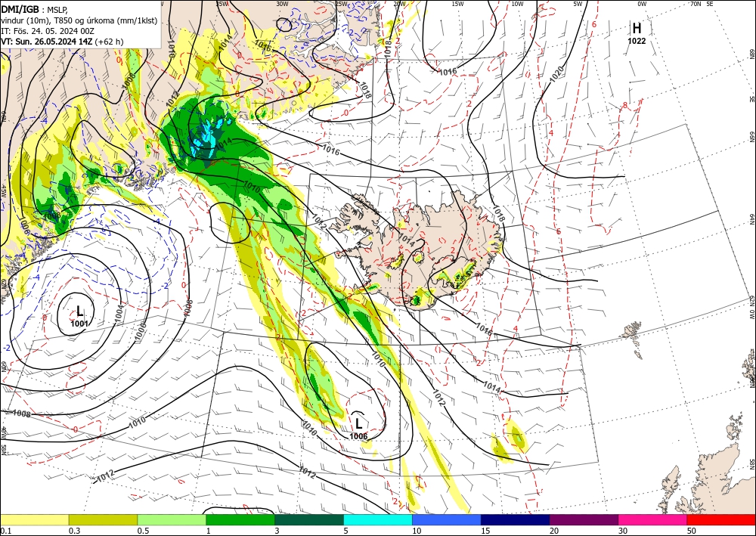Click the legend value 20
The image size is (756, 536).
(554, 531)
